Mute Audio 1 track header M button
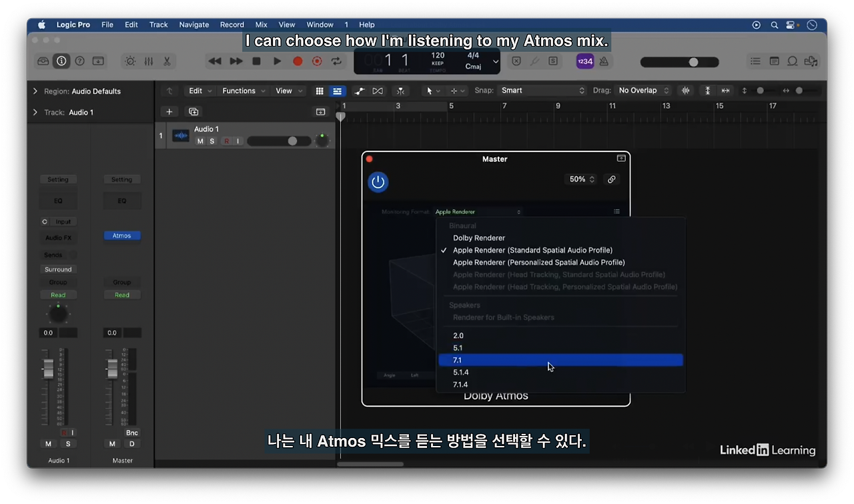The image size is (854, 504). click(x=200, y=141)
